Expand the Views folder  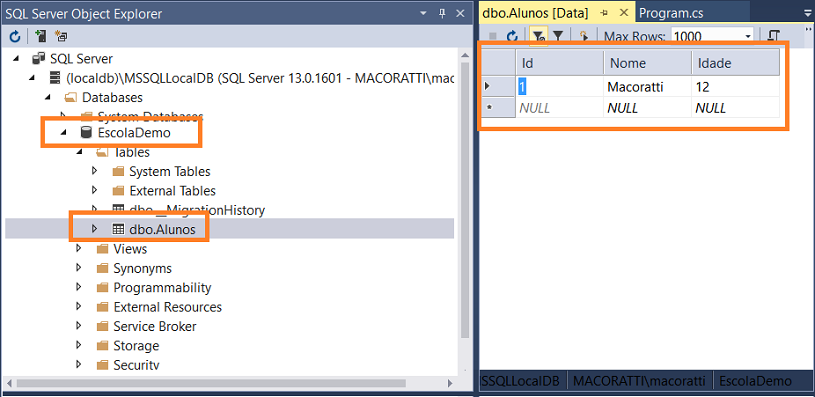79,248
